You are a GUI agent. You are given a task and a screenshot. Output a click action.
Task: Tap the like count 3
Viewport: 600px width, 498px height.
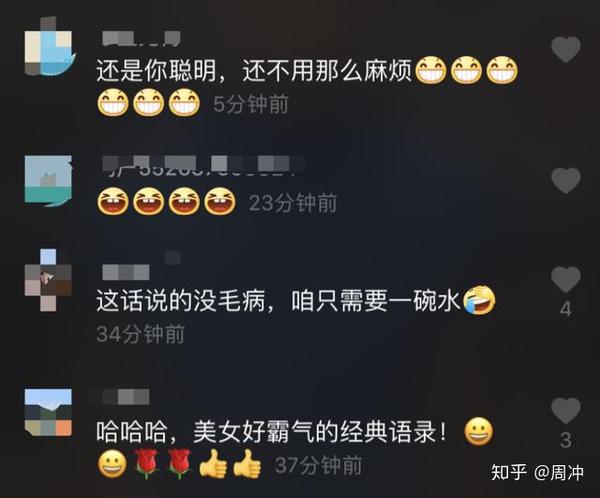[x=566, y=441]
